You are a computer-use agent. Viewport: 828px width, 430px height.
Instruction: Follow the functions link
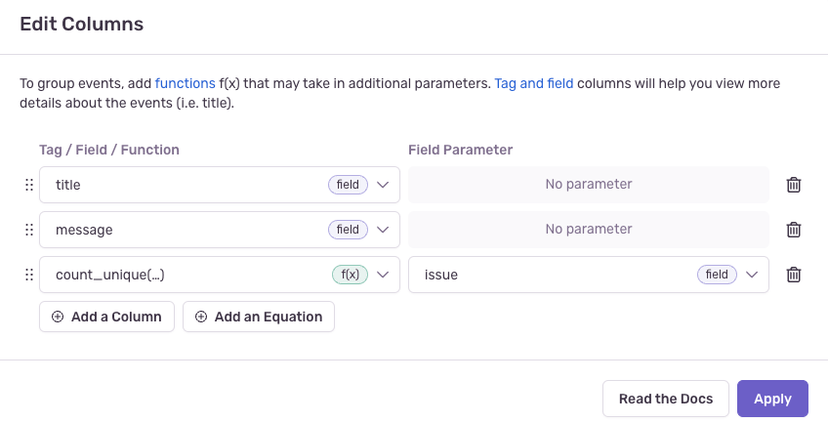(x=185, y=84)
